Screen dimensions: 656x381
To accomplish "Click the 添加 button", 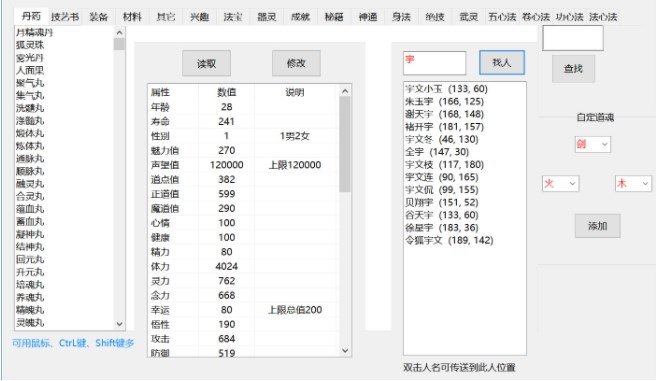I will click(x=597, y=226).
